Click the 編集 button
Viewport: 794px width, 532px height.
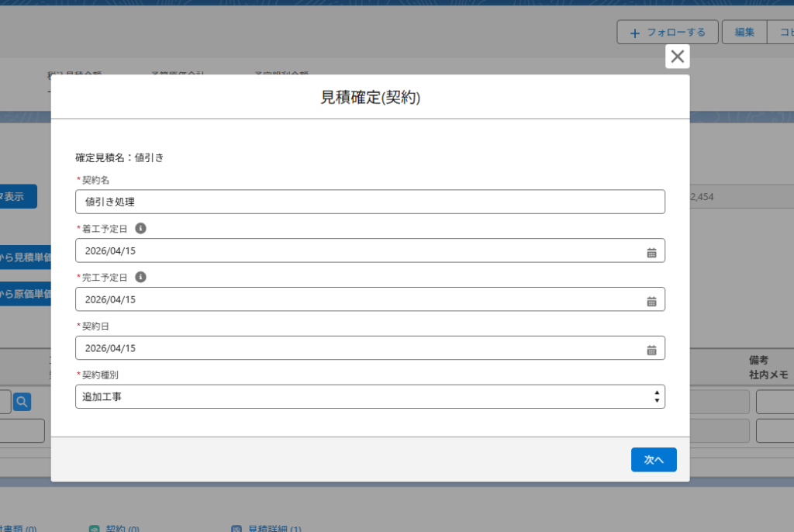click(744, 33)
